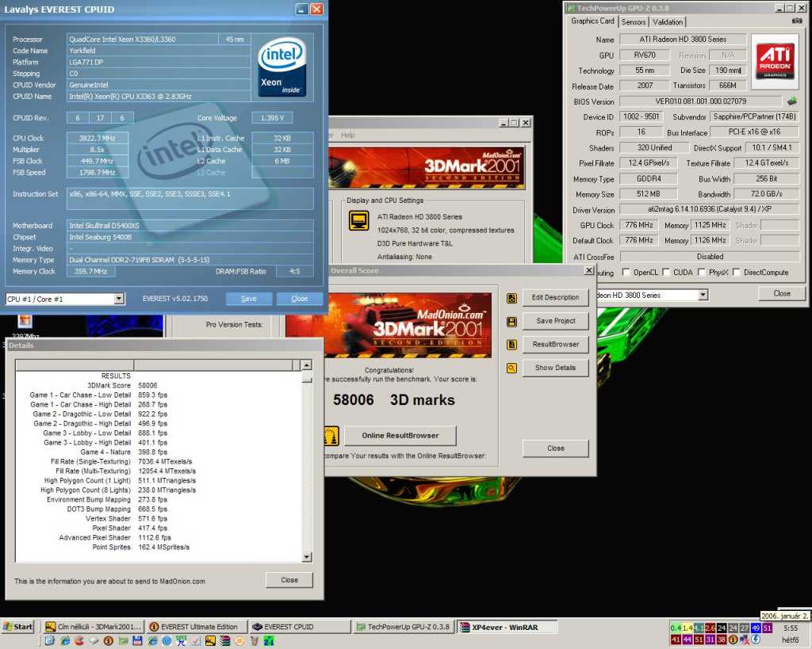Click Close in the Details window
This screenshot has width=812, height=649.
(289, 580)
